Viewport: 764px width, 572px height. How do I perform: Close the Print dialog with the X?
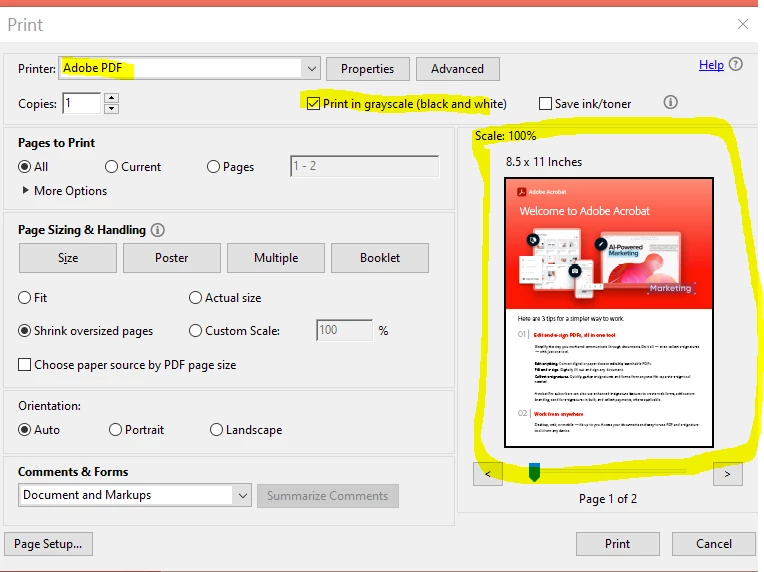pyautogui.click(x=743, y=24)
